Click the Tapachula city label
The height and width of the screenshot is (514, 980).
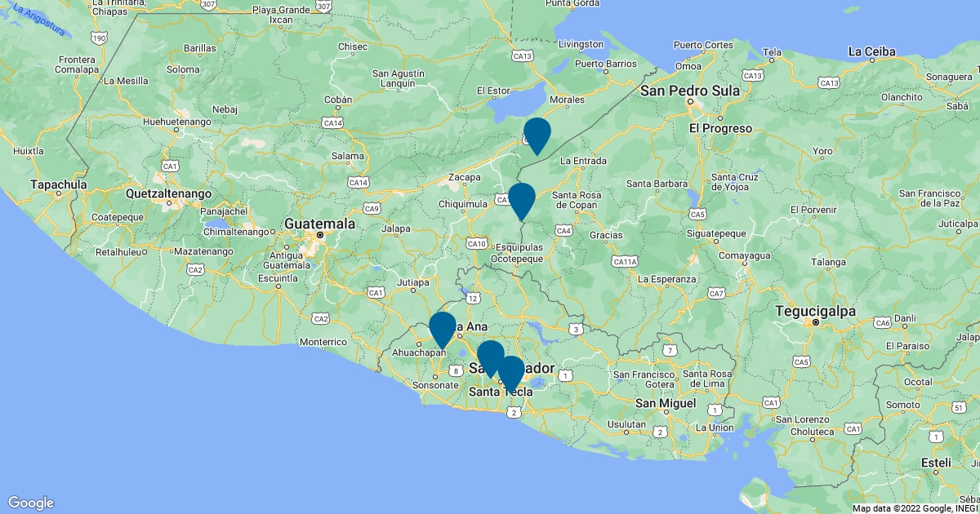[58, 184]
